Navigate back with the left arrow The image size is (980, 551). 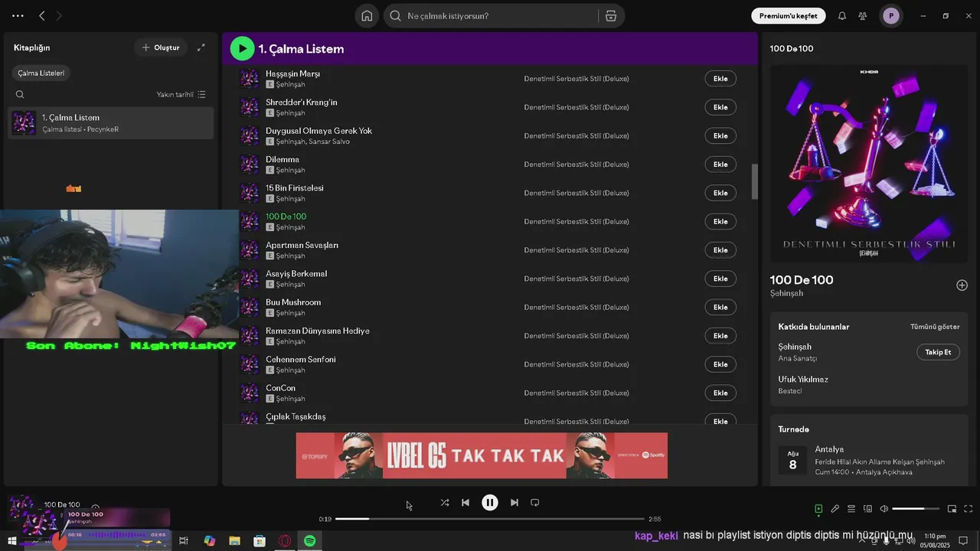[x=42, y=16]
